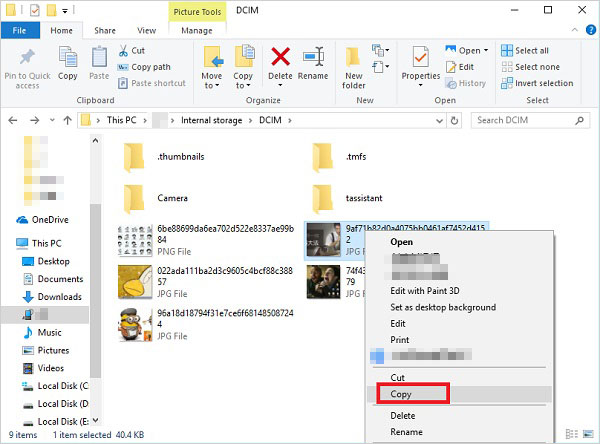600x444 pixels.
Task: Switch to the View tab
Action: pos(147,31)
